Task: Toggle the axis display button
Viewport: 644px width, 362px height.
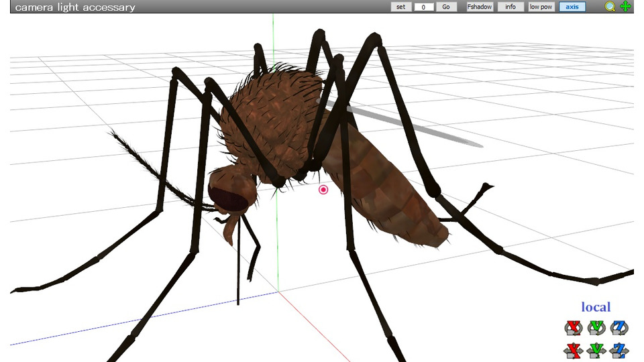Action: pos(572,7)
